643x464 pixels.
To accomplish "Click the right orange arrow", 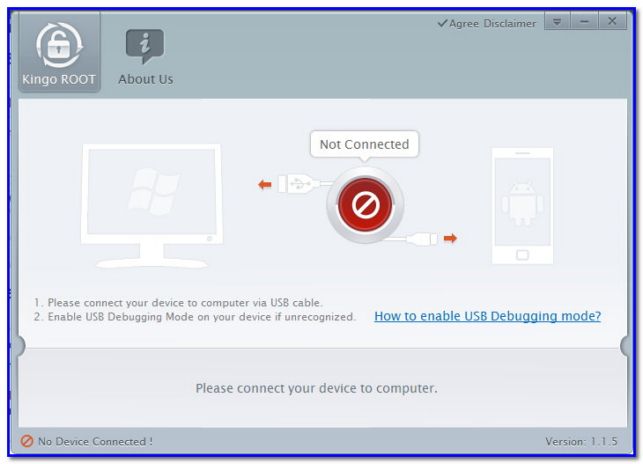I will (450, 238).
